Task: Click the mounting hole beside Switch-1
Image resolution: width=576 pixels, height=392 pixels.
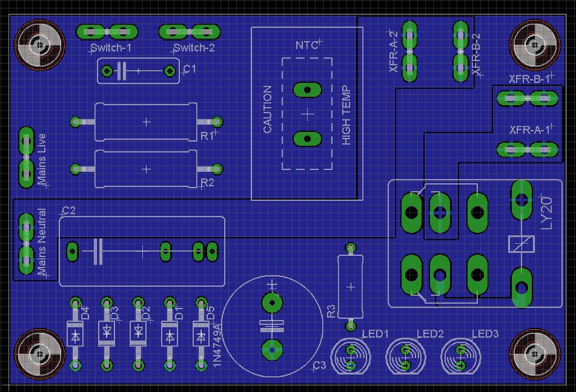Action: pos(40,45)
